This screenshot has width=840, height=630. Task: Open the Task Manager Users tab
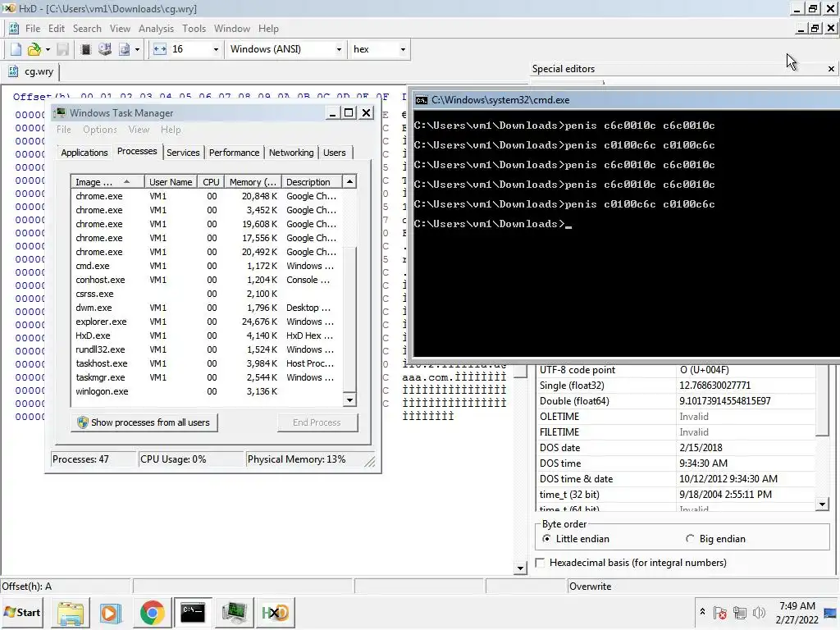click(335, 153)
